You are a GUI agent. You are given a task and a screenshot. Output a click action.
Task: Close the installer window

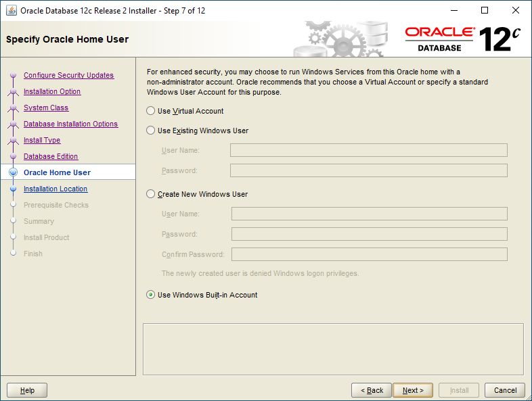[515, 11]
